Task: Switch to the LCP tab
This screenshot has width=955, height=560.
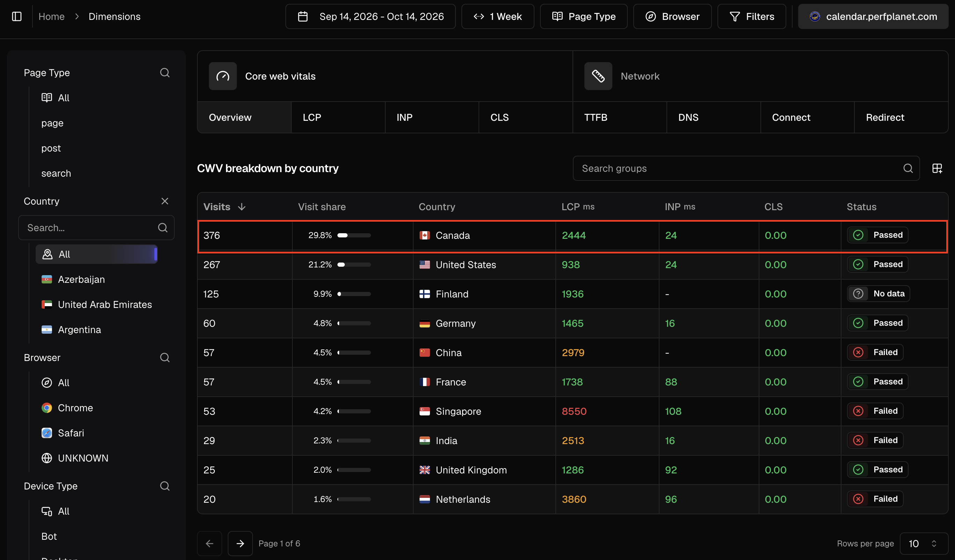Action: (338, 117)
